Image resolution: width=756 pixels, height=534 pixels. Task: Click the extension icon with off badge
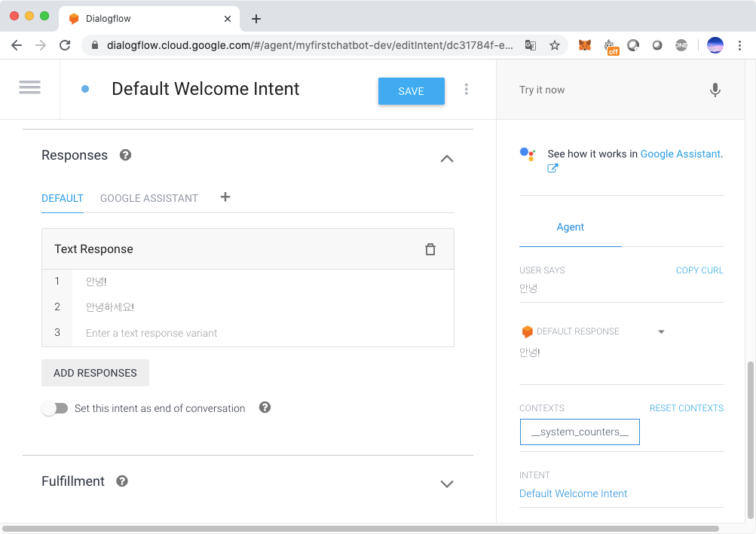click(x=611, y=47)
